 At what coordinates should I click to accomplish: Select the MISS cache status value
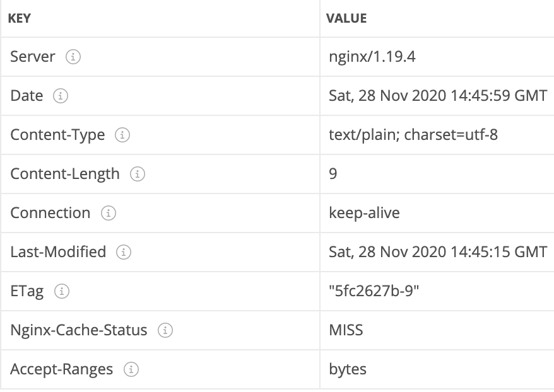[x=346, y=330]
